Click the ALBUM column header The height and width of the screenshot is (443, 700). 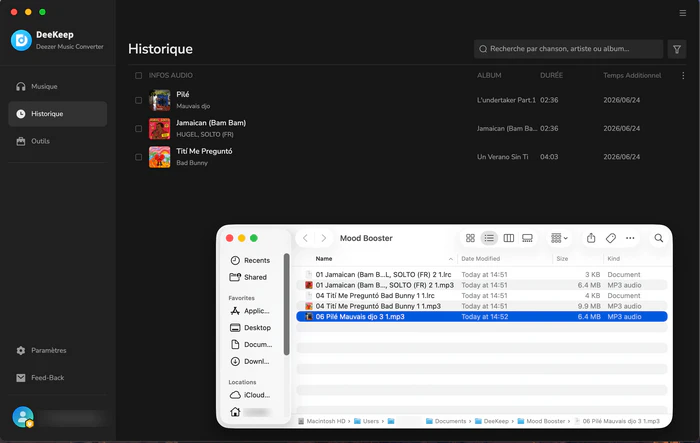point(489,75)
